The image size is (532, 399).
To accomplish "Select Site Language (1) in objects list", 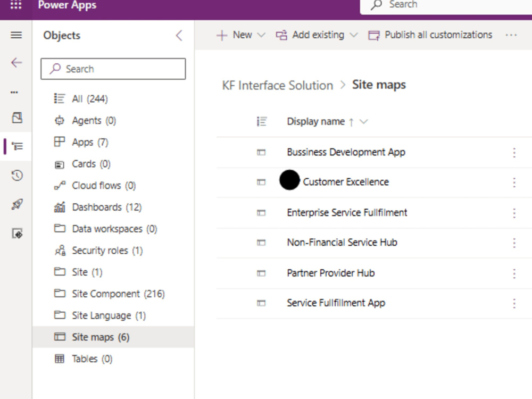I will [113, 315].
